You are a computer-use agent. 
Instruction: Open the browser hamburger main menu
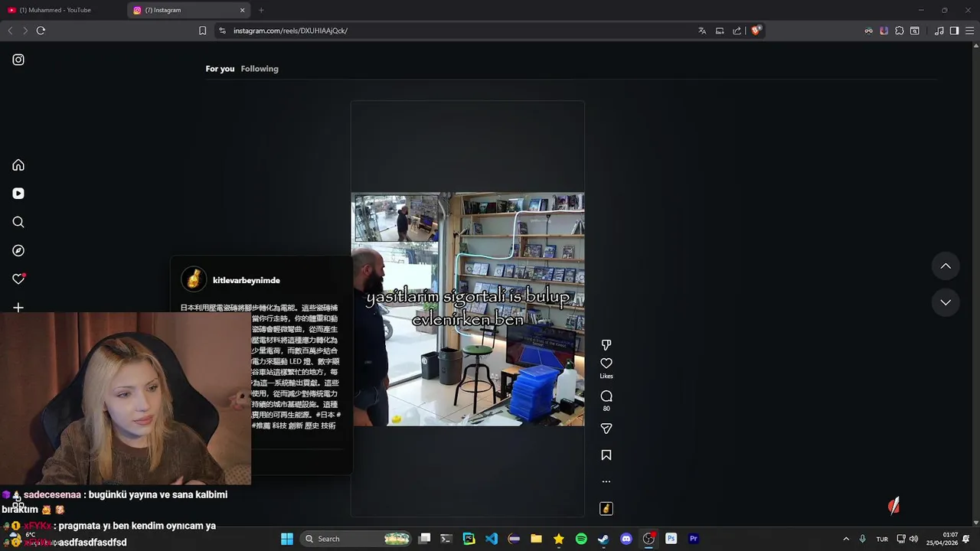click(969, 31)
